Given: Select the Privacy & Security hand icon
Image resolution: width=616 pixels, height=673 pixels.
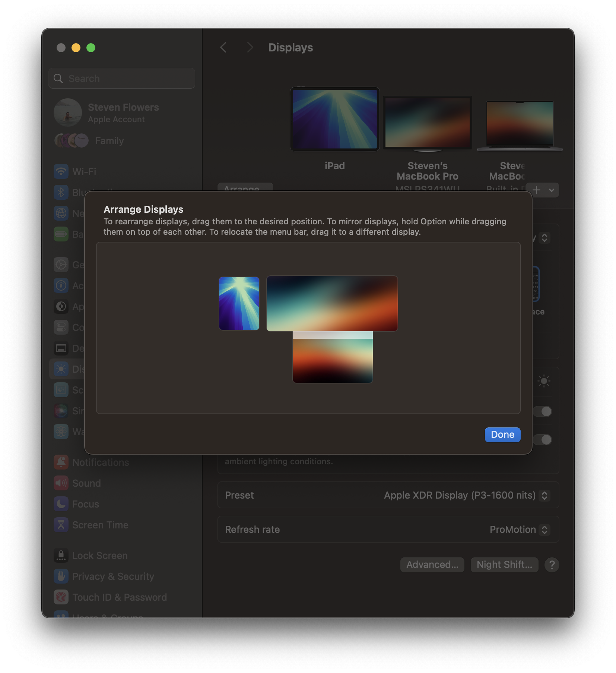Looking at the screenshot, I should tap(61, 576).
